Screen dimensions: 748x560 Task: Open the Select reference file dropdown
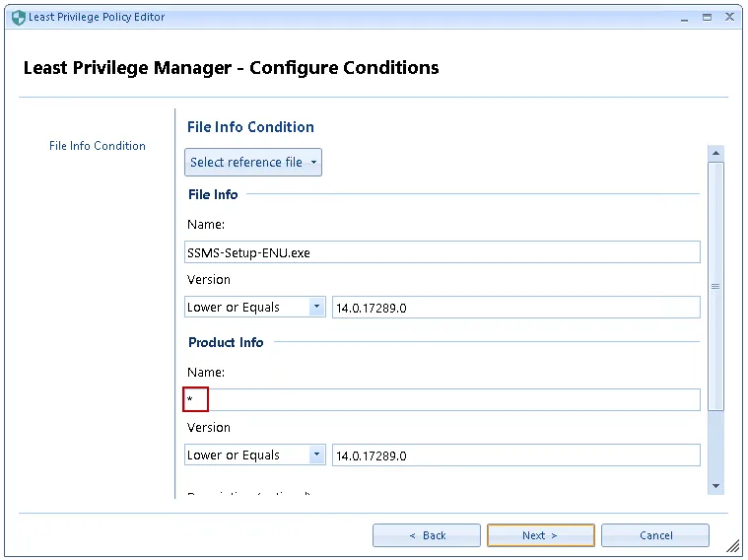tap(253, 163)
